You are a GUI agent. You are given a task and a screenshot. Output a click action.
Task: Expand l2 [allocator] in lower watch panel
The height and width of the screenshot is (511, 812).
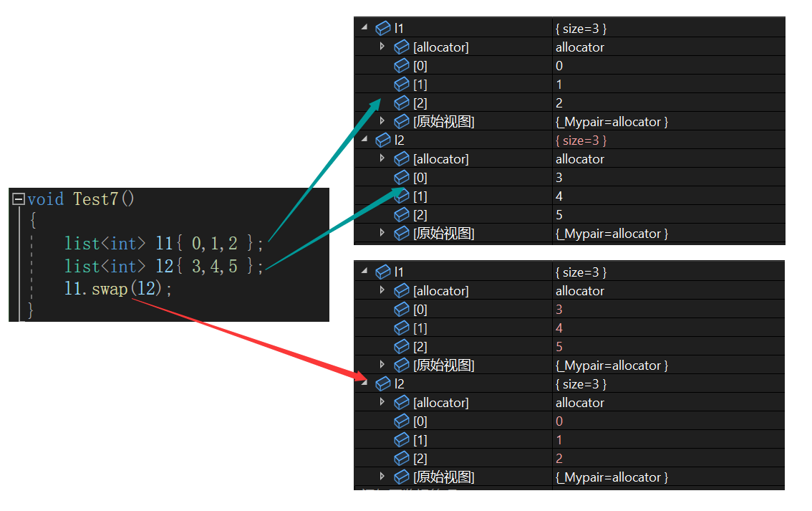click(x=382, y=401)
